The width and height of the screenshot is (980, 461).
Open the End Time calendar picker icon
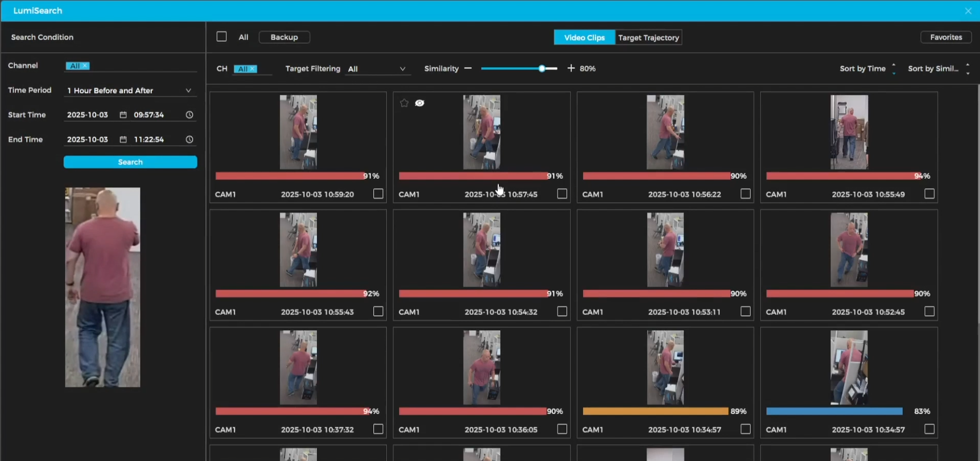[123, 139]
